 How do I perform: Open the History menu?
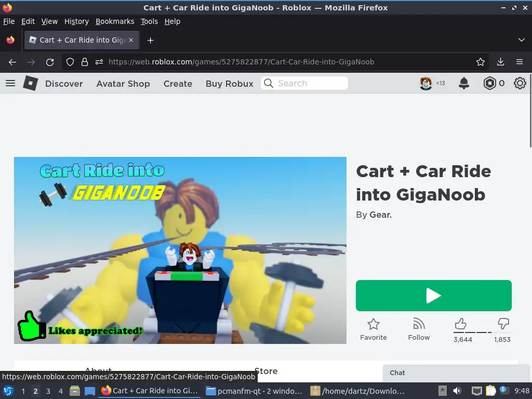[76, 21]
